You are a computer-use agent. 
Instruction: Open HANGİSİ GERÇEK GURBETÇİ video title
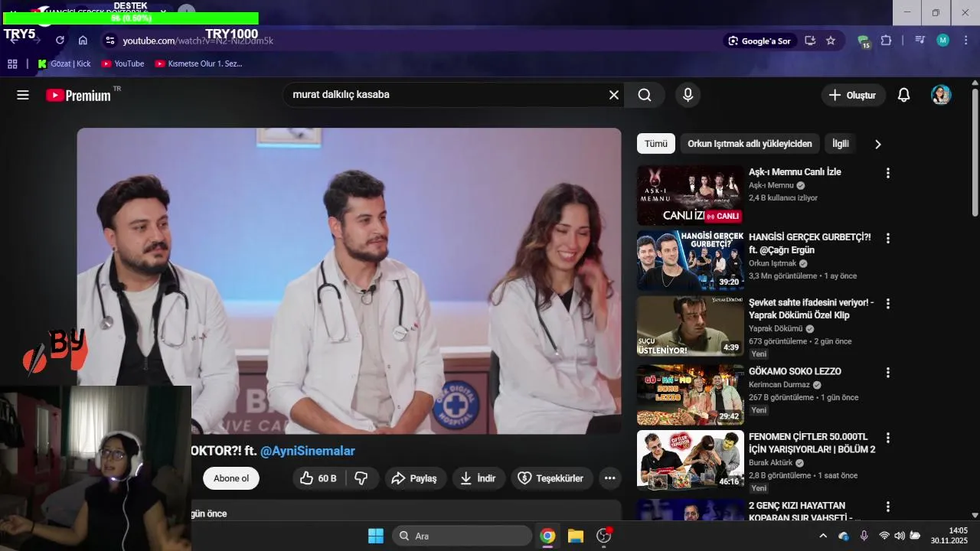809,243
